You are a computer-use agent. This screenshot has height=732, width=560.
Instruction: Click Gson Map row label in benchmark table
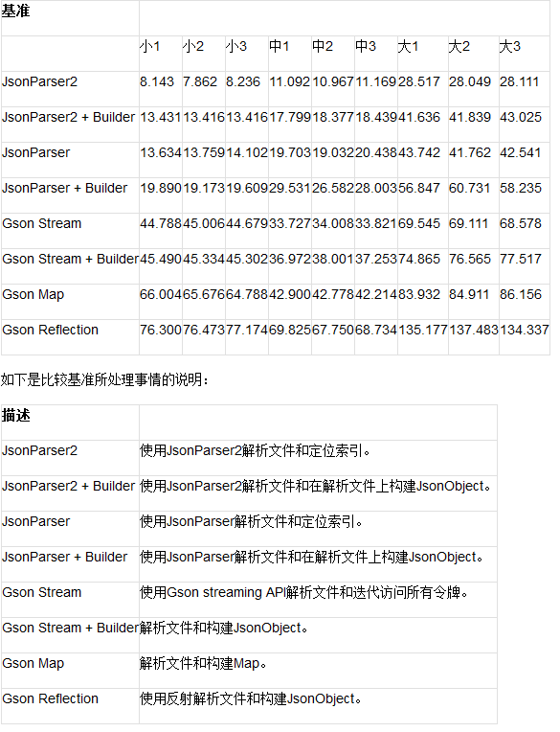click(34, 294)
